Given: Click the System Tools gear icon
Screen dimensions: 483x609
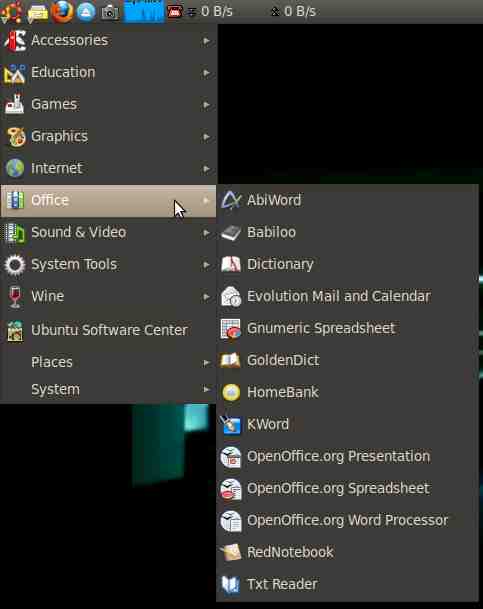Looking at the screenshot, I should click(15, 265).
